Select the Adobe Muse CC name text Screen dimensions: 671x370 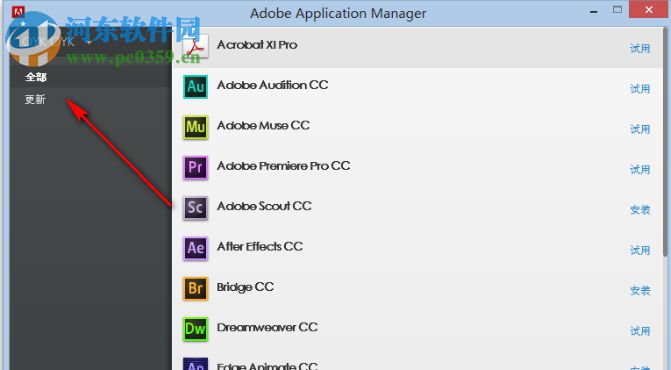263,125
